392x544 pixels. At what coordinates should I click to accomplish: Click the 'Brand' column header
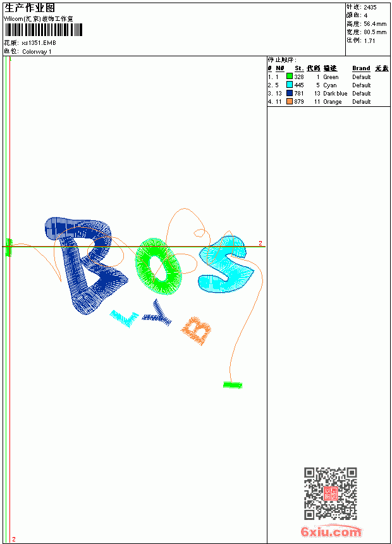[x=361, y=68]
